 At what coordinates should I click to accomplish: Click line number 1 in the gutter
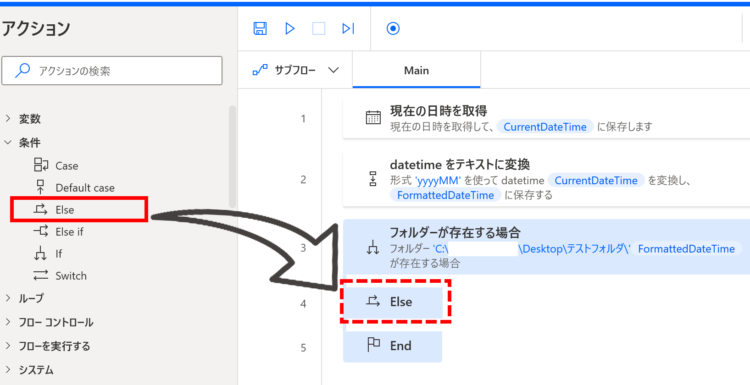tap(303, 119)
